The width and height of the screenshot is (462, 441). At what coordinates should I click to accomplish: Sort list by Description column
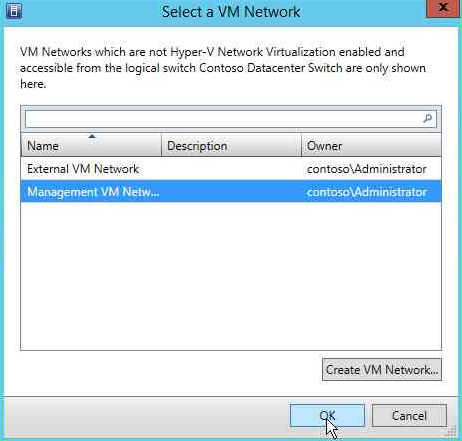[231, 146]
